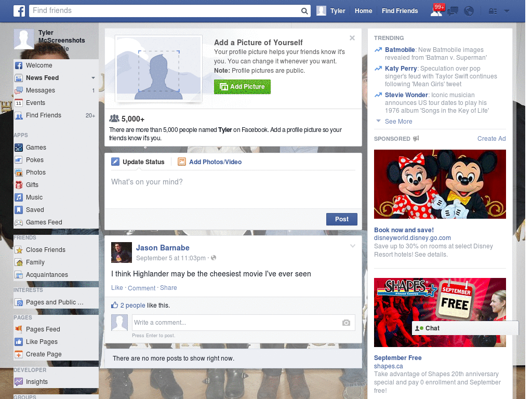Open Jason Barnabe post options chevron
Screen dimensions: 532x399
coord(353,246)
